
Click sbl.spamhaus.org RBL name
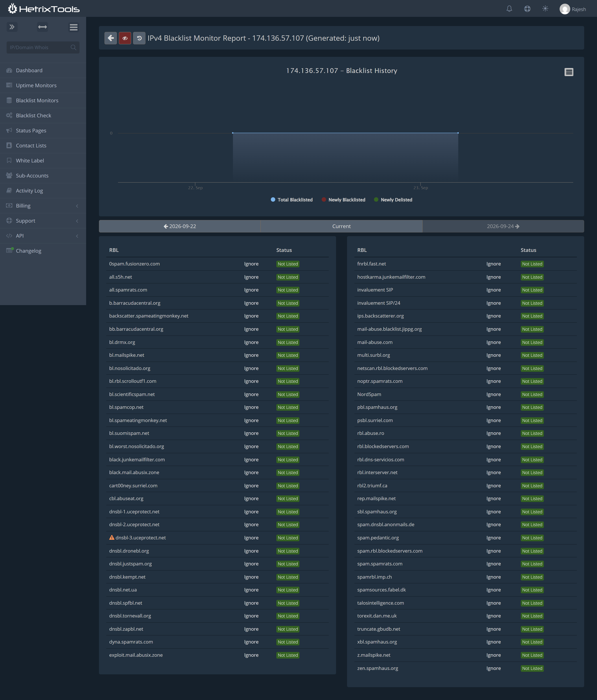point(377,512)
